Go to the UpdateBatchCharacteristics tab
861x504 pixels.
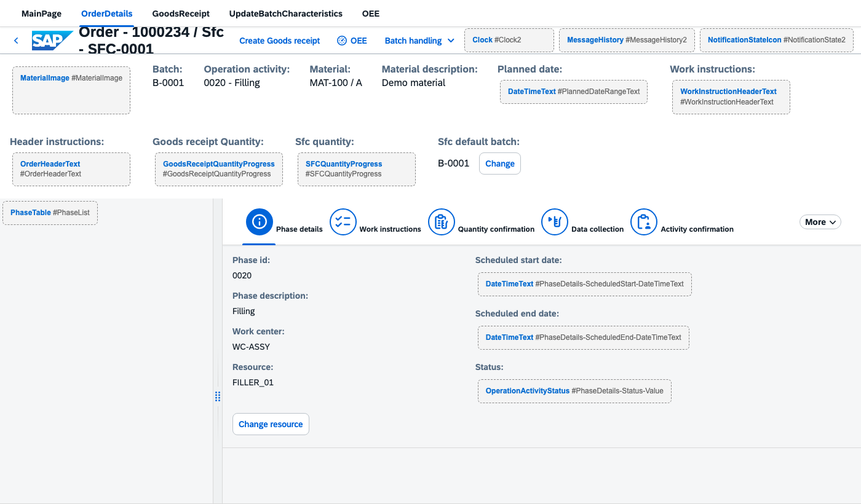(286, 14)
